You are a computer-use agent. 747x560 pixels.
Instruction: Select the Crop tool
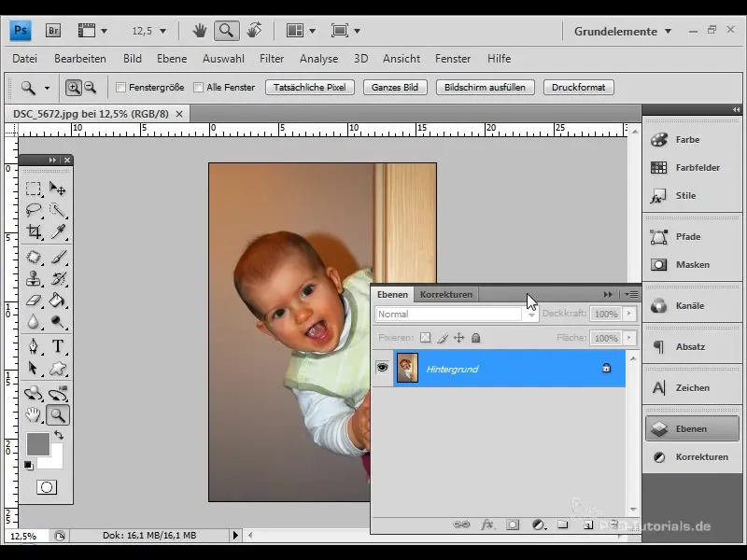click(33, 231)
